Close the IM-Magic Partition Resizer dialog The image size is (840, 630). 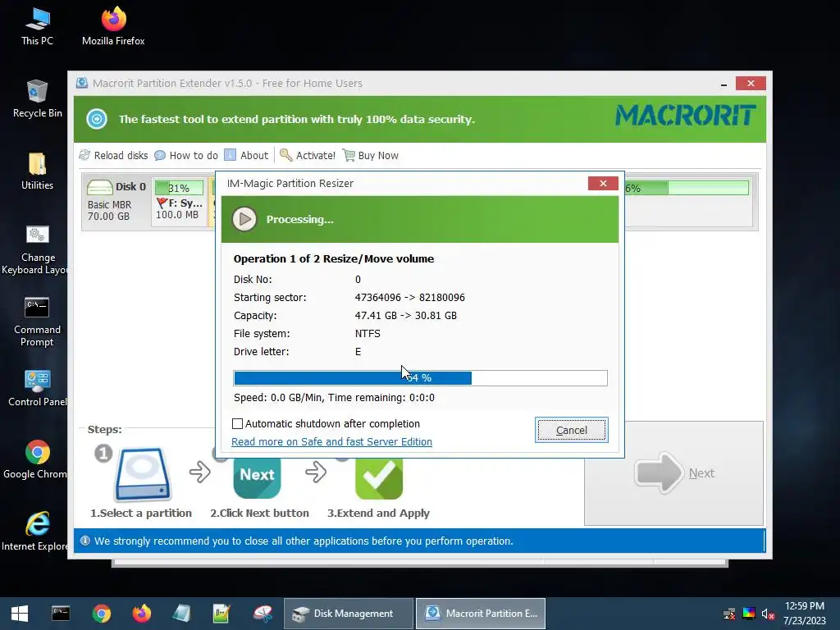pyautogui.click(x=603, y=183)
